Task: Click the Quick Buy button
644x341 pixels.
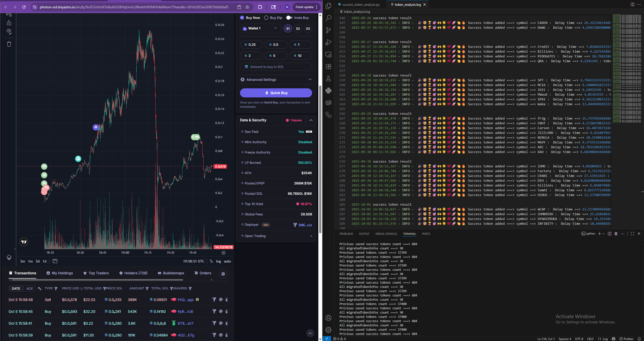Action: pyautogui.click(x=276, y=93)
